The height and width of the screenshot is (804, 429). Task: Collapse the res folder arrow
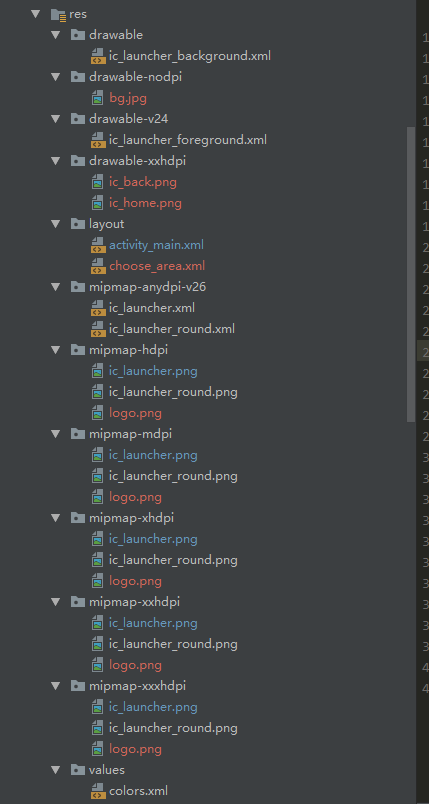pos(35,14)
